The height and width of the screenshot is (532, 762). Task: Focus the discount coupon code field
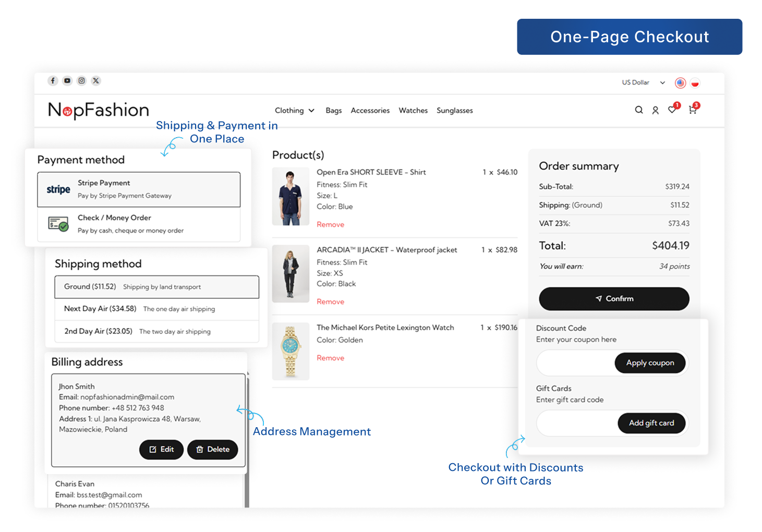point(575,363)
